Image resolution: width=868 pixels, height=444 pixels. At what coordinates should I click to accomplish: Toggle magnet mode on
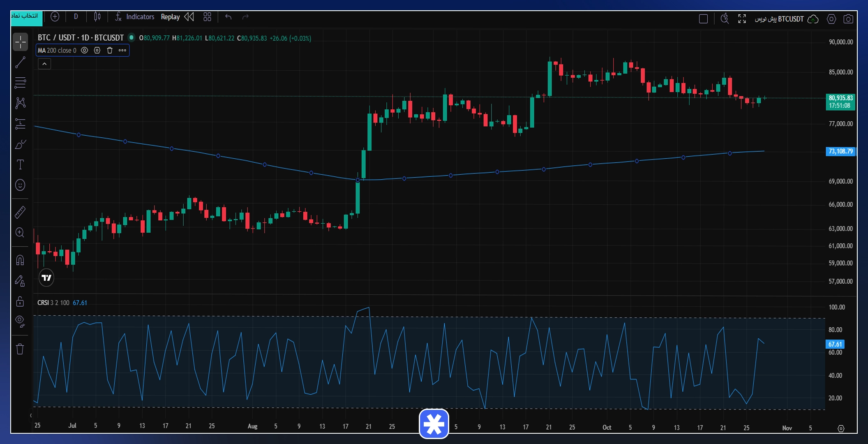point(20,260)
